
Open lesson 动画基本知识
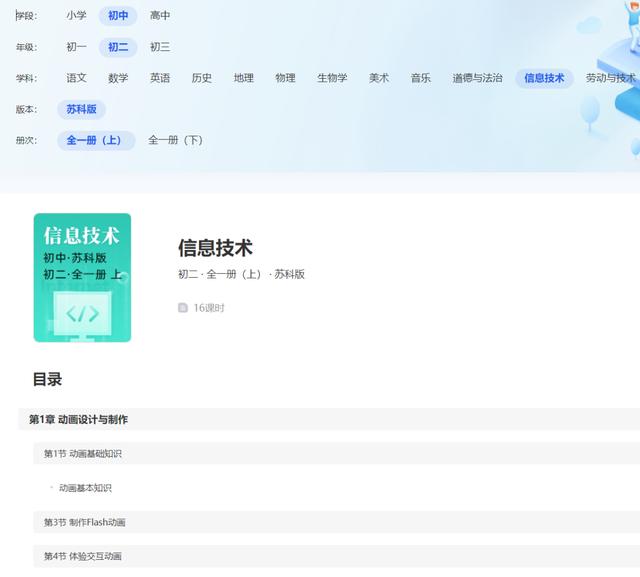[x=85, y=488]
